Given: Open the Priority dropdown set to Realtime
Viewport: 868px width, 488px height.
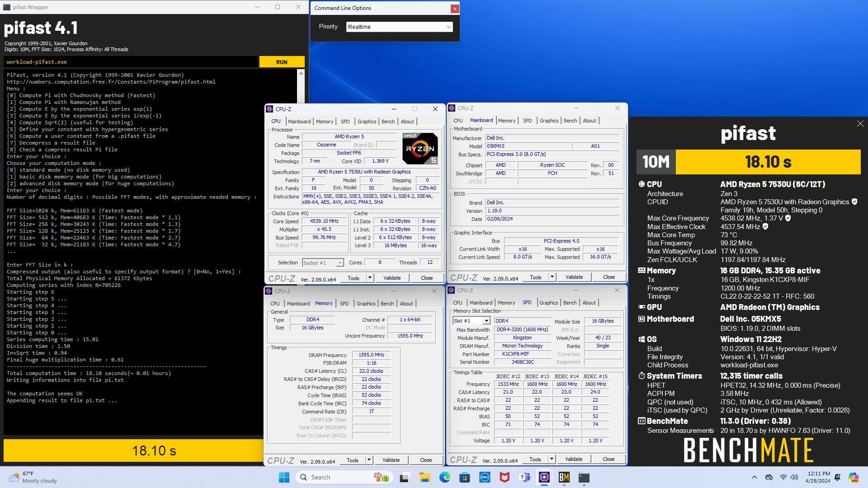Looking at the screenshot, I should click(x=399, y=27).
